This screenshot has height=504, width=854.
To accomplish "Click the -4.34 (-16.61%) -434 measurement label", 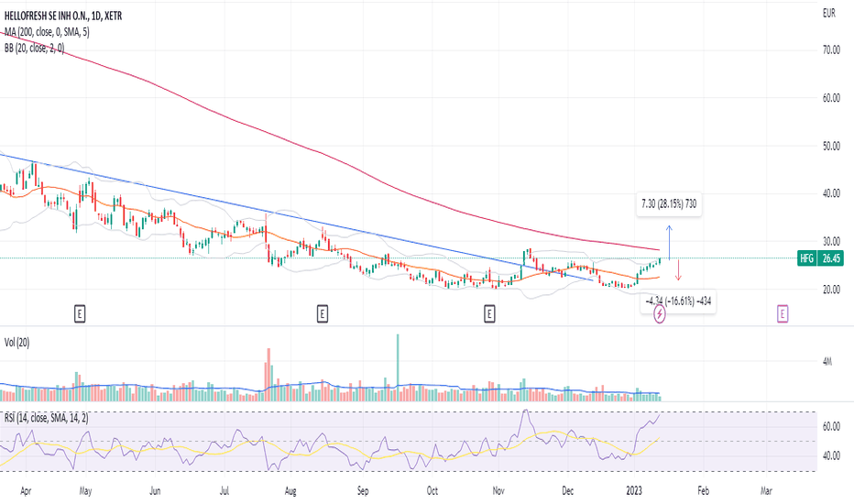I will (x=678, y=301).
